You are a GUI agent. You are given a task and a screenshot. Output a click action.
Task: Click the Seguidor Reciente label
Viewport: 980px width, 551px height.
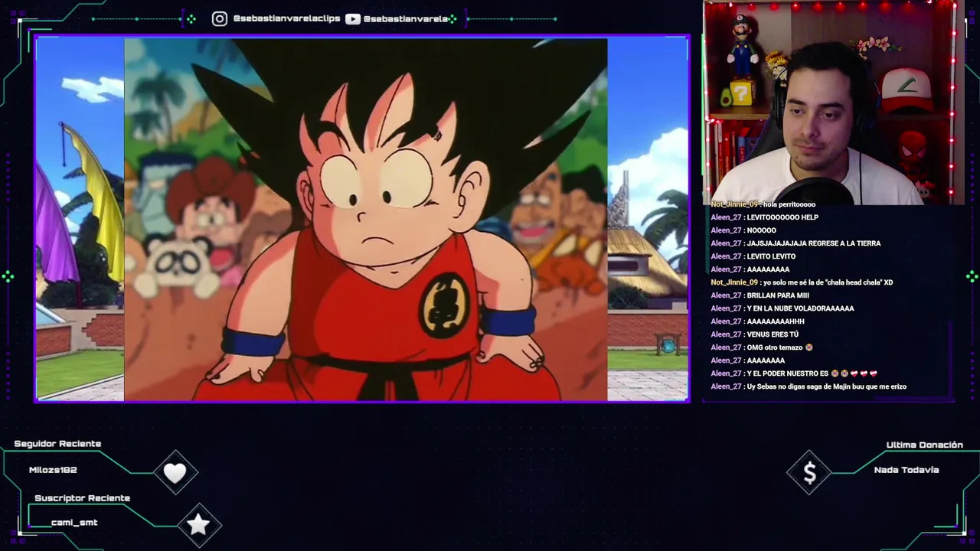point(57,444)
